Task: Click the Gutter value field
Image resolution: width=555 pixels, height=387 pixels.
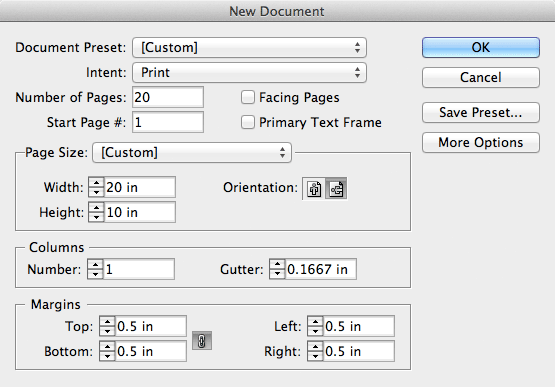Action: [321, 269]
